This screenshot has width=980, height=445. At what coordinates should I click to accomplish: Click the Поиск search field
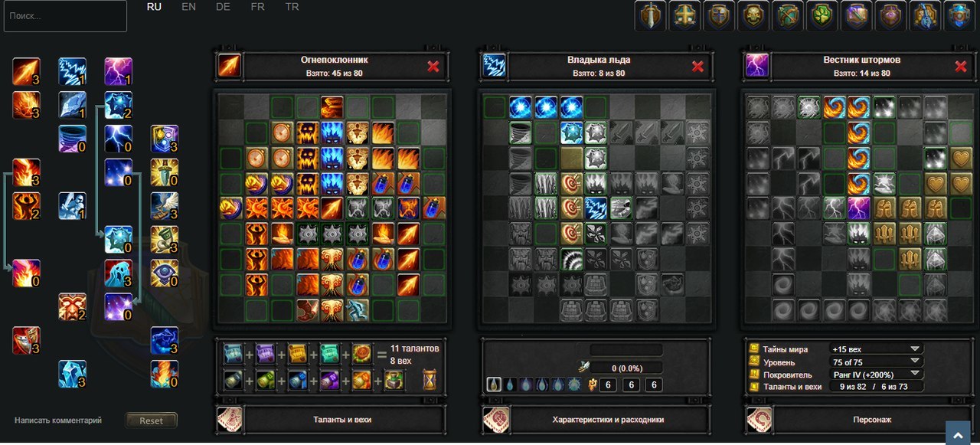pyautogui.click(x=65, y=16)
